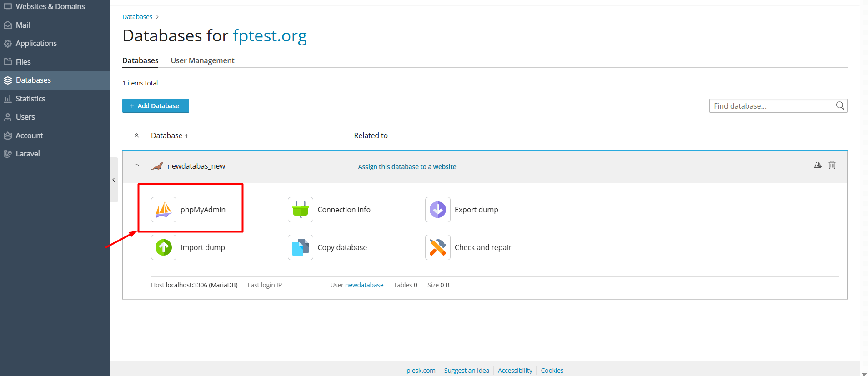Click the Connection info label
Viewport: 868px width, 376px height.
pos(344,210)
